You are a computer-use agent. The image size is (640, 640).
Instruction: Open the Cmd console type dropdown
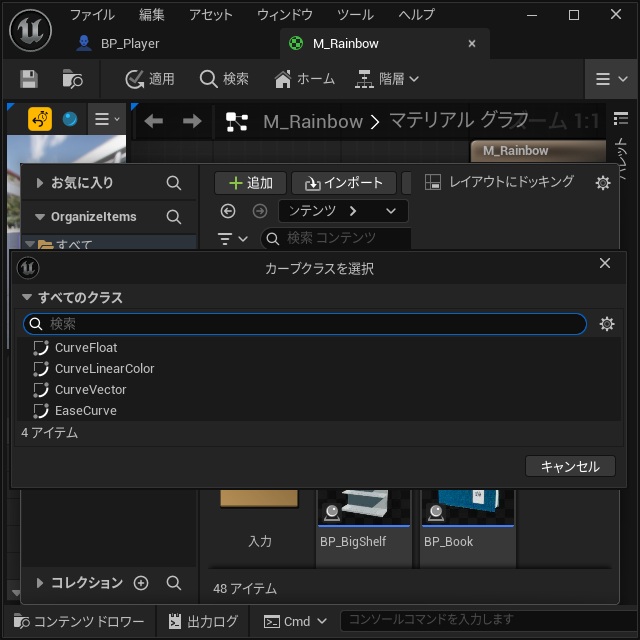(x=295, y=622)
